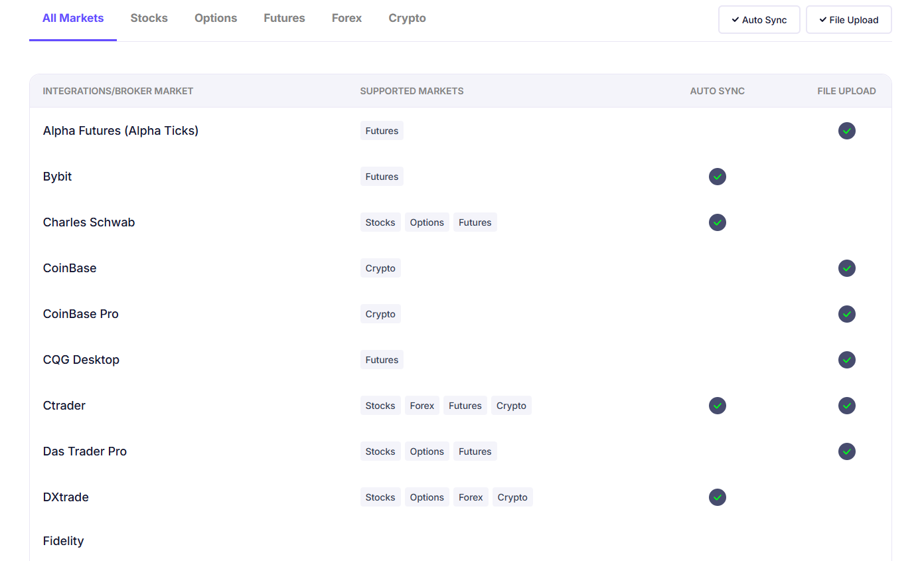924x561 pixels.
Task: Click Auto Sync checkmark for DXtrade
Action: tap(717, 497)
